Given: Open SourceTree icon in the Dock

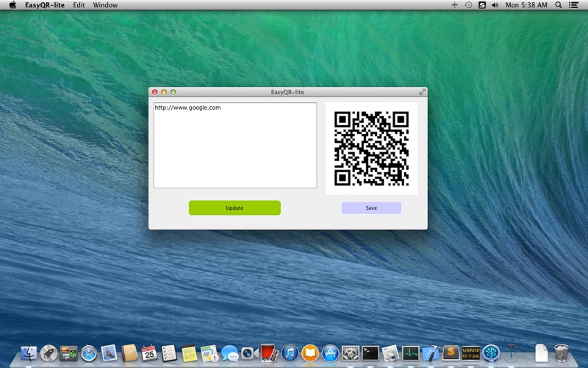Looking at the screenshot, I should [491, 353].
